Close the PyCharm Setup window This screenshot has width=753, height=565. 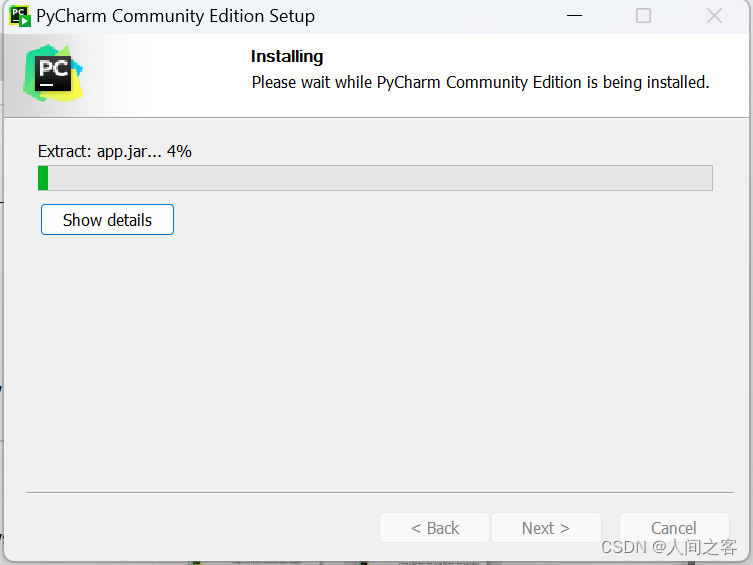point(714,16)
